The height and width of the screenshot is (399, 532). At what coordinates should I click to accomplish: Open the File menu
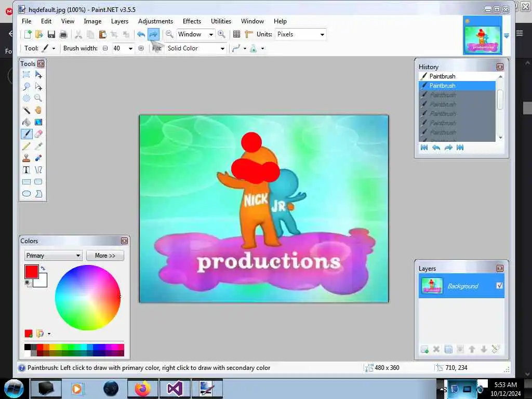pyautogui.click(x=26, y=21)
